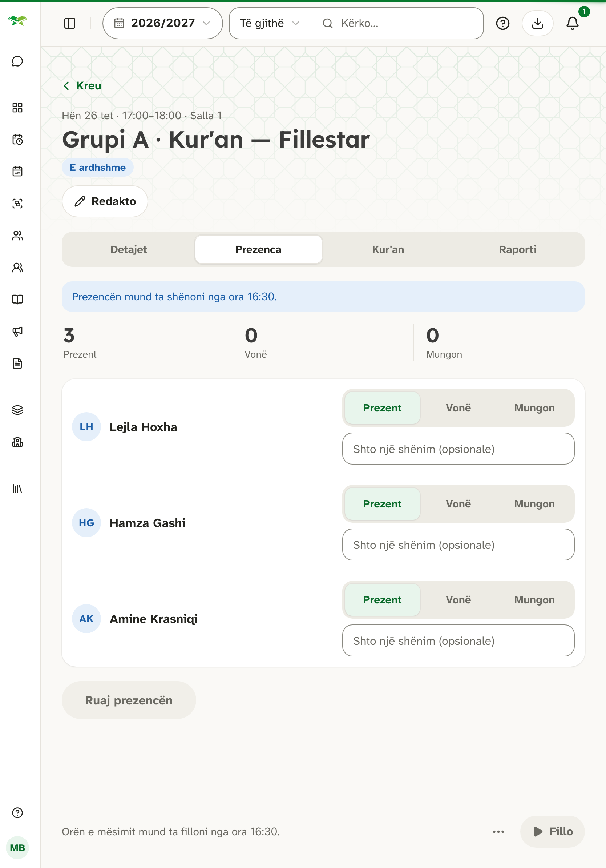This screenshot has height=868, width=606.
Task: Toggle the sidebar panel icon
Action: point(70,23)
